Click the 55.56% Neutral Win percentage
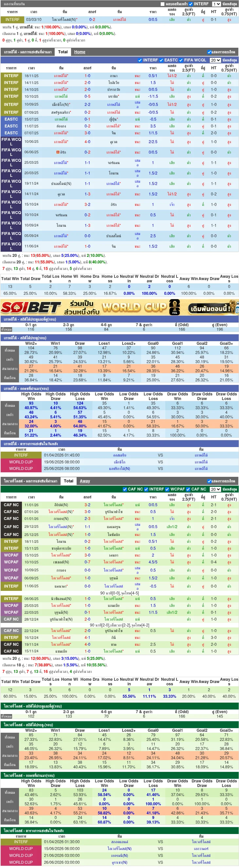The image size is (239, 868). click(129, 696)
